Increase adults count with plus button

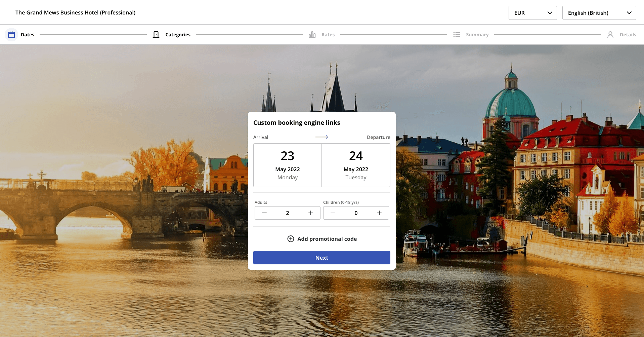[311, 213]
